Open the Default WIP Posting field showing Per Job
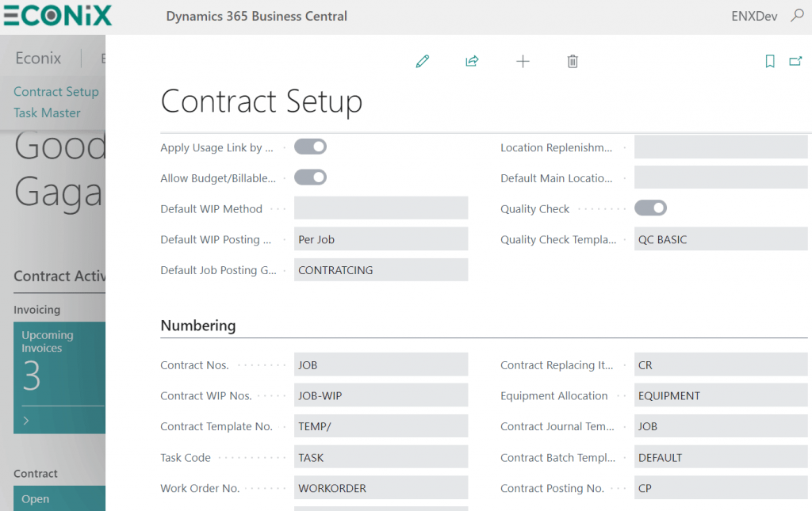The image size is (812, 511). tap(381, 239)
